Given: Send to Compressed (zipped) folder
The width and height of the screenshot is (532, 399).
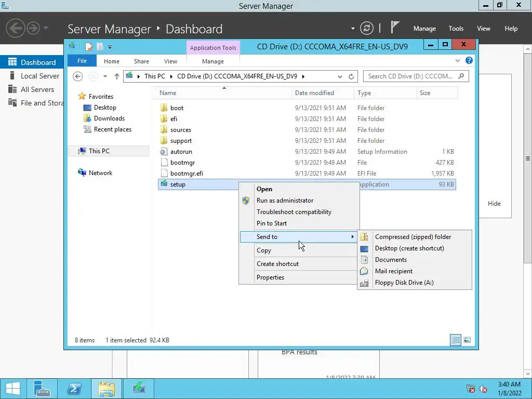Looking at the screenshot, I should [x=414, y=237].
